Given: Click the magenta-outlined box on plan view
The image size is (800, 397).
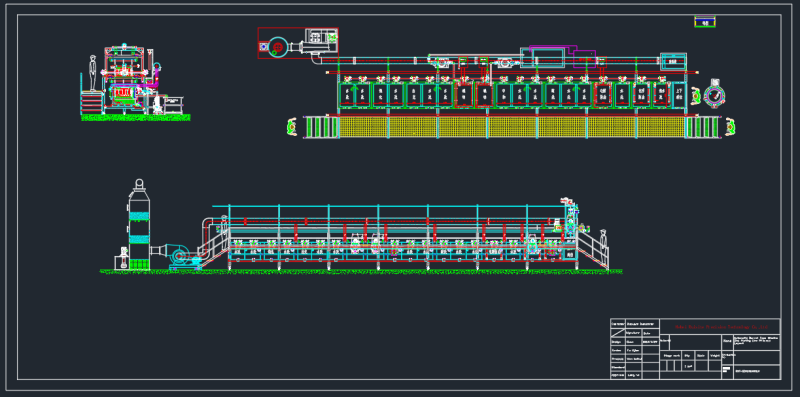Looking at the screenshot, I should point(585,59).
